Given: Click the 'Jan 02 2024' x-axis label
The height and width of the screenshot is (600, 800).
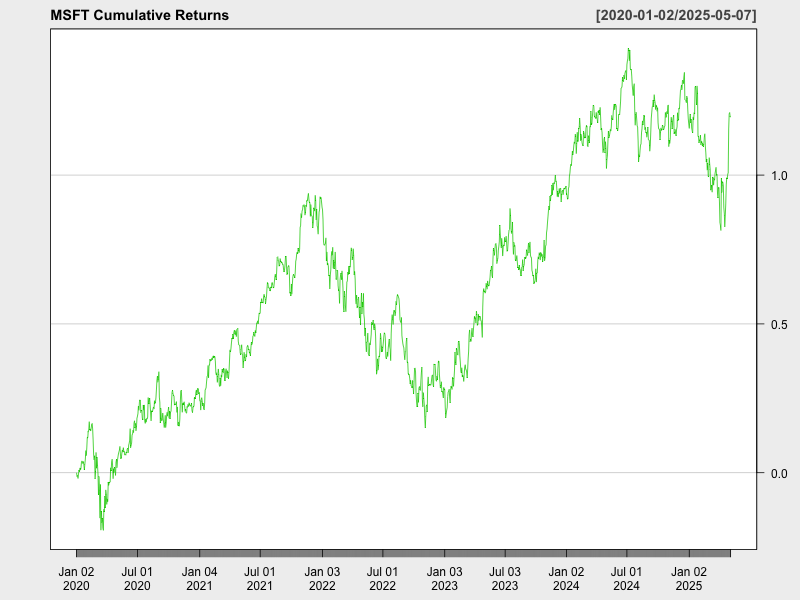Looking at the screenshot, I should point(566,579).
